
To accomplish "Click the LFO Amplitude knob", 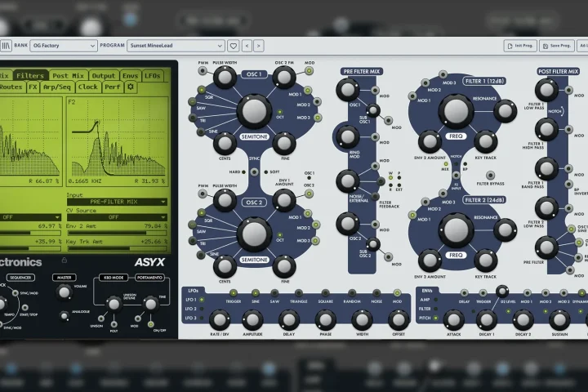I will [252, 320].
